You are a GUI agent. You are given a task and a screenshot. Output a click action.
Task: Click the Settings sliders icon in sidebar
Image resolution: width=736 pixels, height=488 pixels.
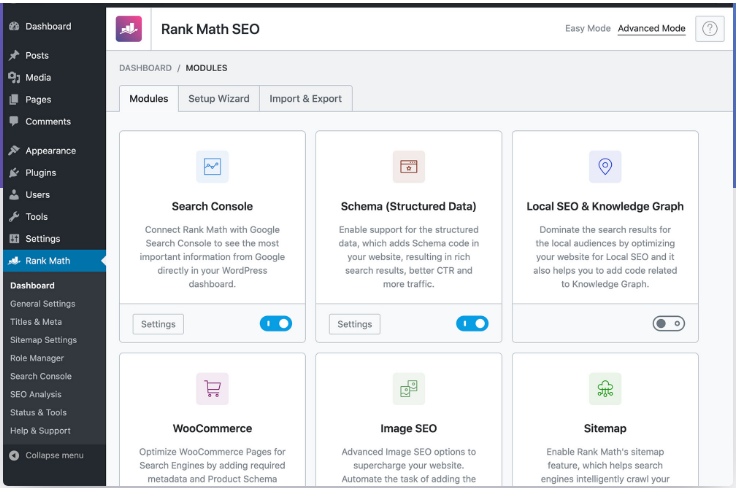tap(14, 239)
